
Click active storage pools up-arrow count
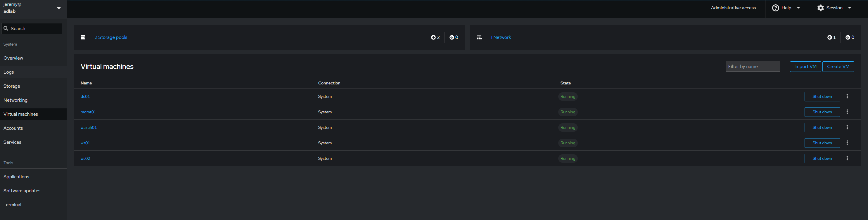(435, 37)
